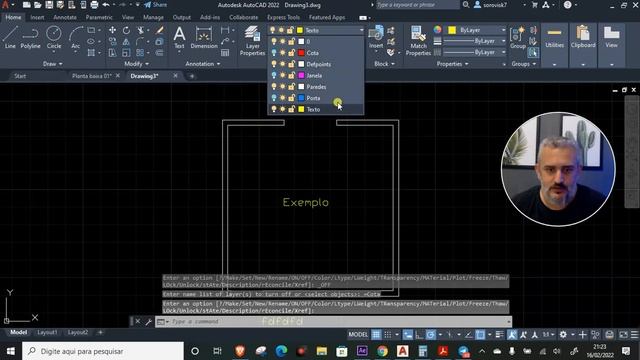Open the Home ribbon tab
Viewport: 640px width, 360px height.
[13, 17]
